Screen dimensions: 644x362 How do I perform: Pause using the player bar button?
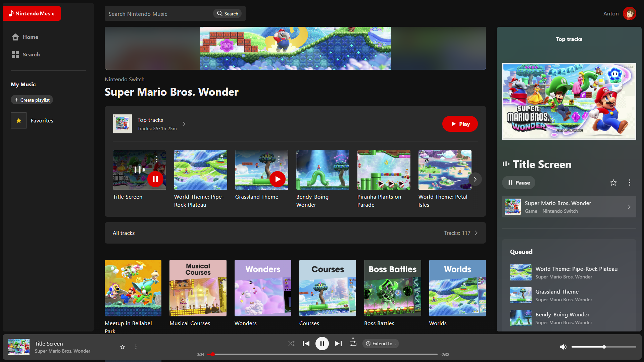(x=322, y=344)
